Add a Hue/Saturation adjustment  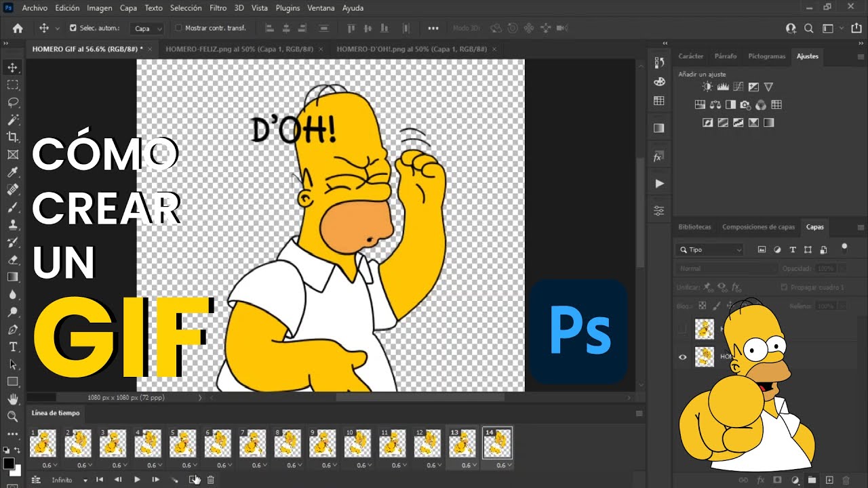(701, 105)
